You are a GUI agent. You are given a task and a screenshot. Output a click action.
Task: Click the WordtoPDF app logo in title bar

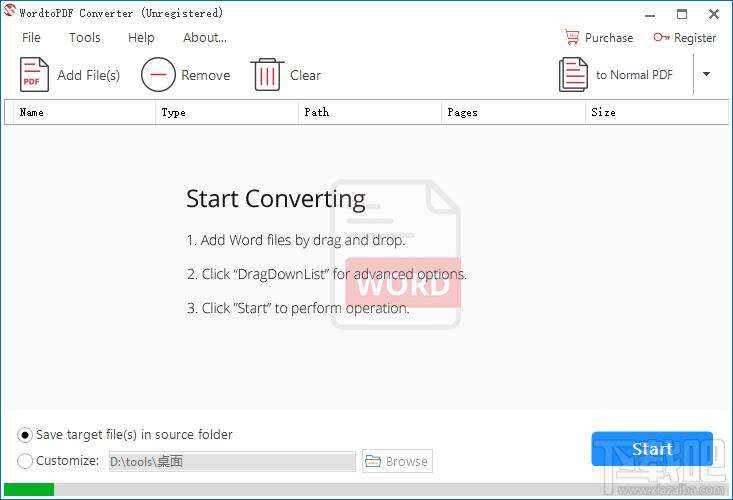click(x=9, y=11)
